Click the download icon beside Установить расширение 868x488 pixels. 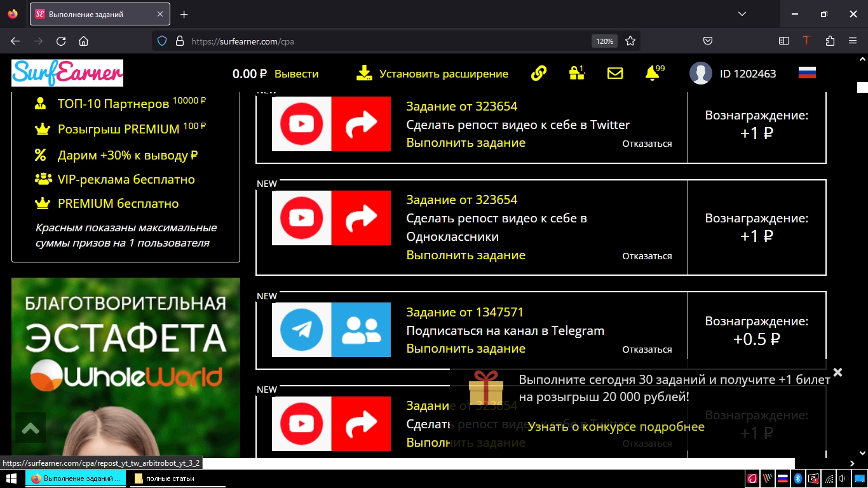364,73
